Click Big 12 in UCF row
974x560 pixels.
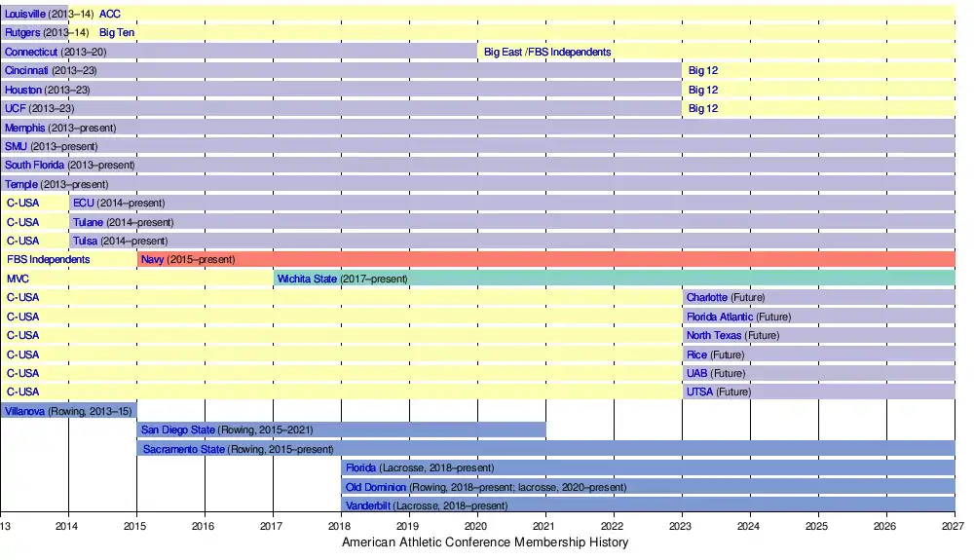click(703, 108)
